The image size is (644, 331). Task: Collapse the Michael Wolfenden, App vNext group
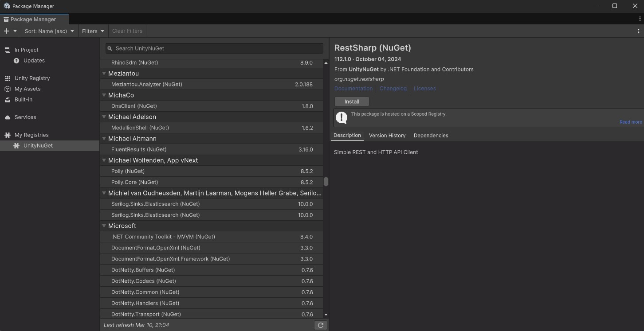pos(104,160)
